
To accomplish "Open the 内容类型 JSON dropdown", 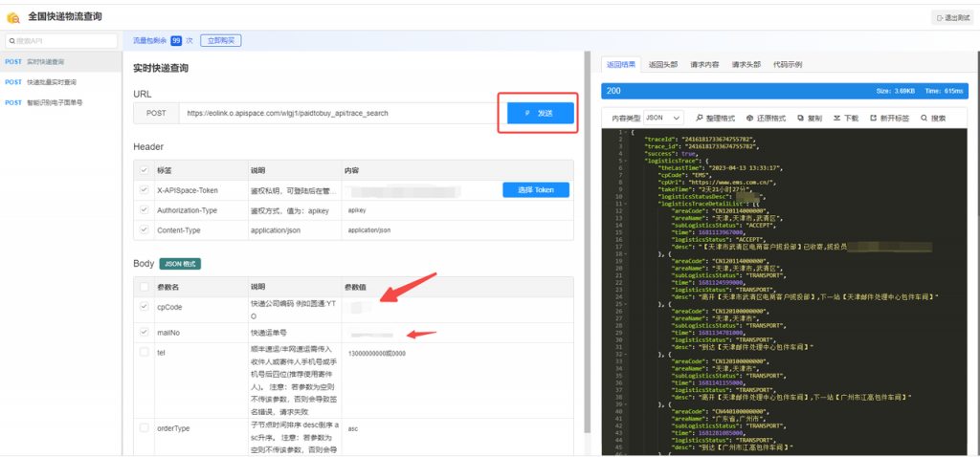I will click(664, 118).
